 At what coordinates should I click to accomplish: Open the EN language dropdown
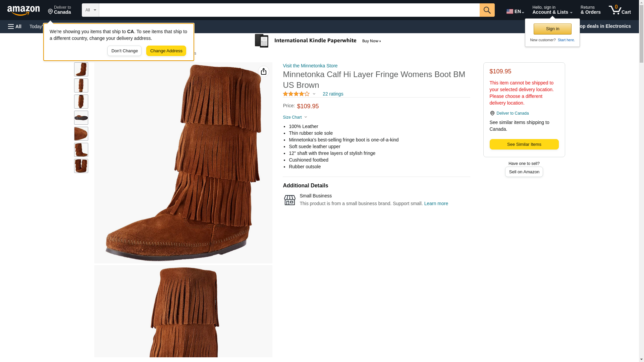tap(515, 11)
